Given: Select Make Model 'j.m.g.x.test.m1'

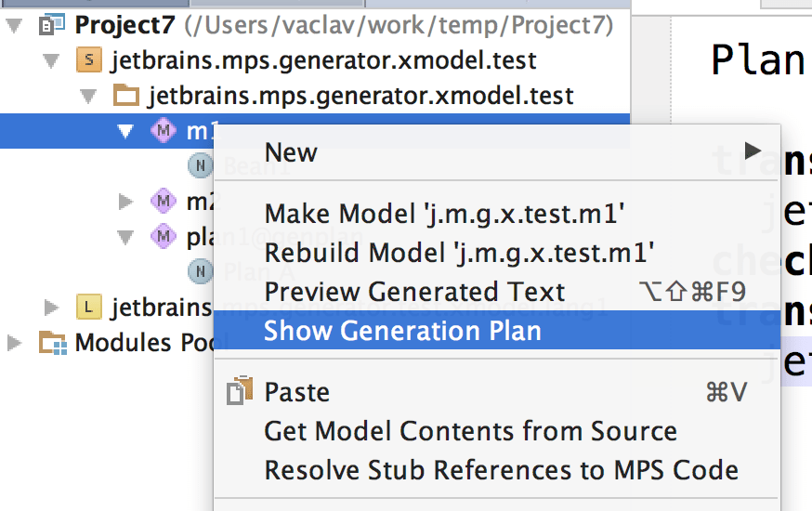Looking at the screenshot, I should point(444,215).
